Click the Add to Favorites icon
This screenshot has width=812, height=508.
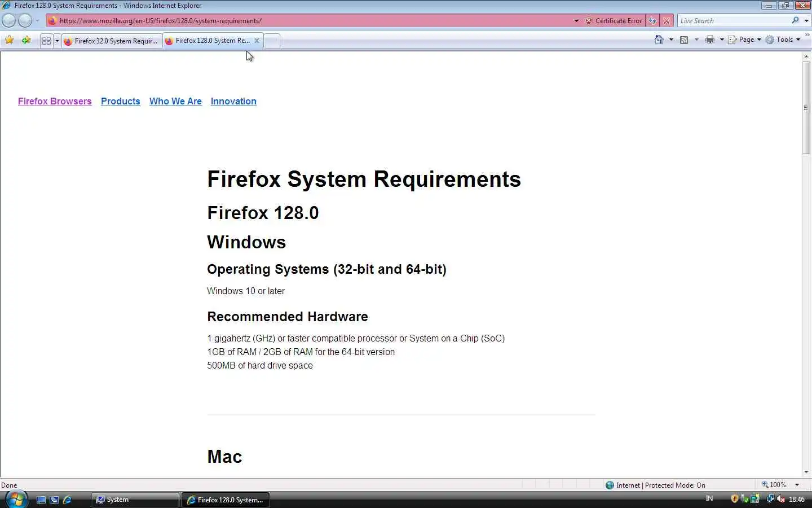(26, 40)
